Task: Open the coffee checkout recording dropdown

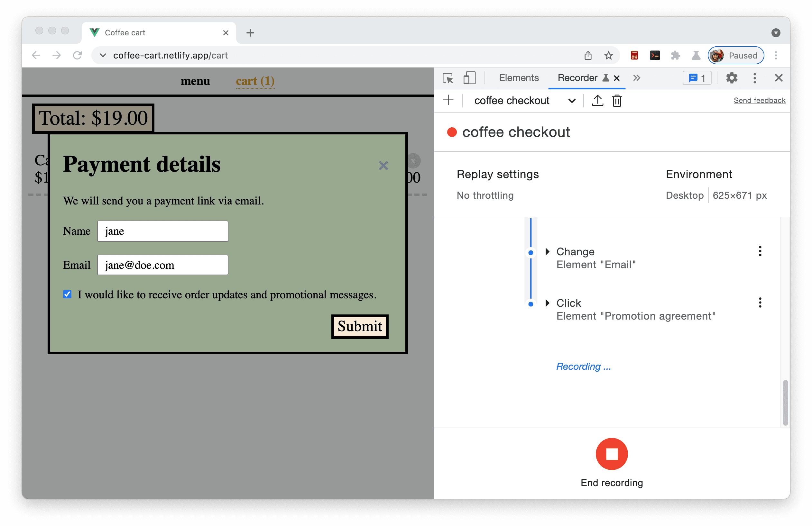Action: point(572,100)
